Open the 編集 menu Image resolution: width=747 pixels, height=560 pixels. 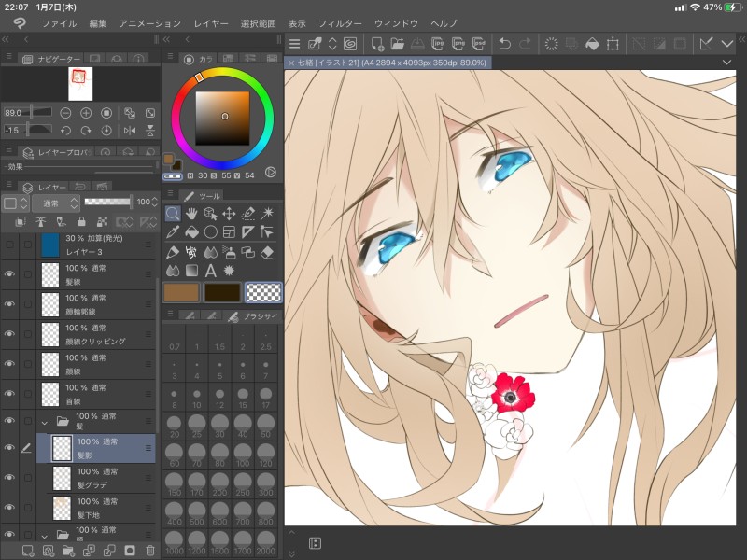click(98, 23)
